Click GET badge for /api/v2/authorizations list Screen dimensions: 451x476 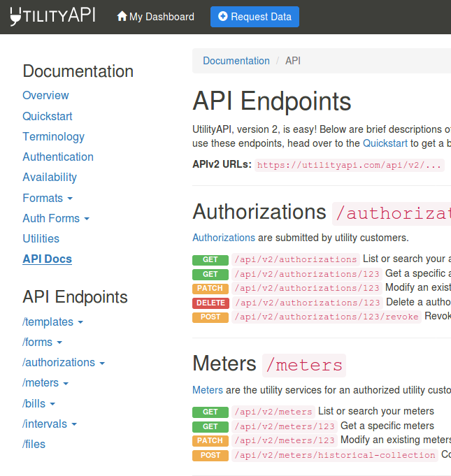(x=210, y=260)
